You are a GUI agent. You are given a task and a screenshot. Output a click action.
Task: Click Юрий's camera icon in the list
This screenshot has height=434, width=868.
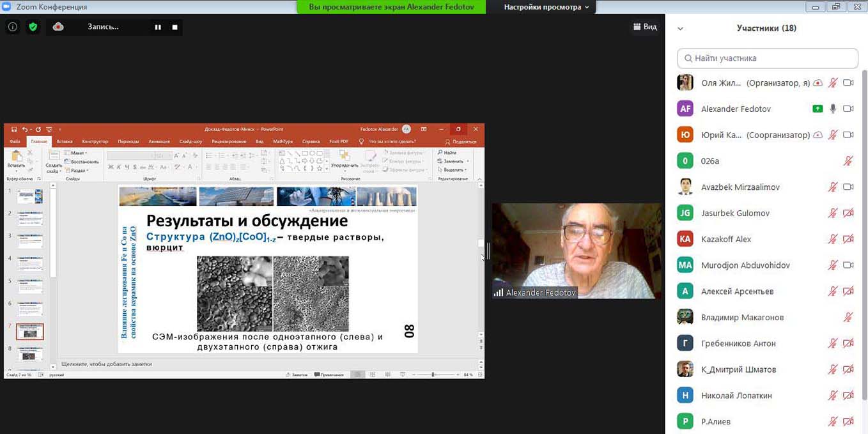point(848,135)
